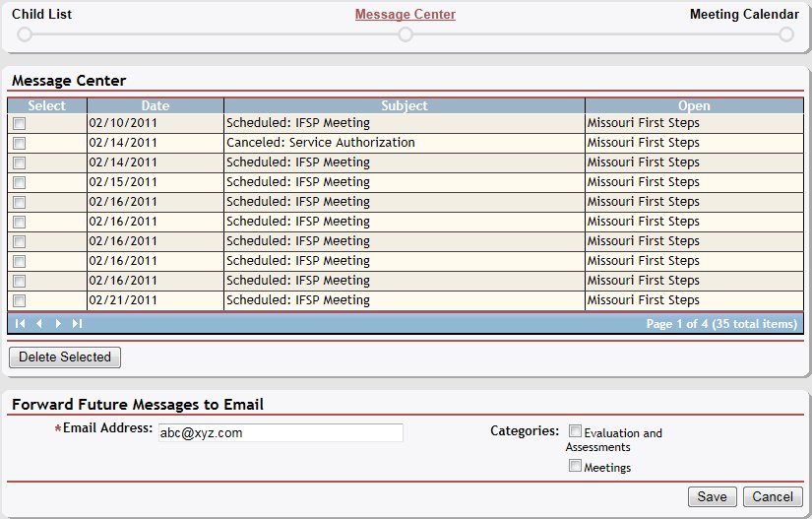
Task: Select the 02/21/2011 message checkbox
Action: pos(20,301)
